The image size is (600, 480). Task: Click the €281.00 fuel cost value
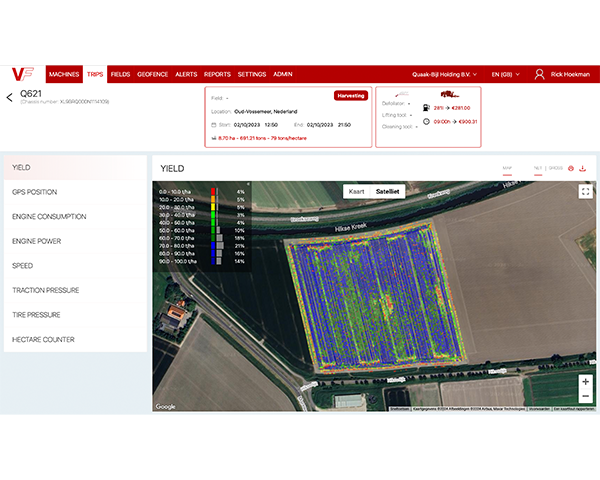pyautogui.click(x=461, y=108)
